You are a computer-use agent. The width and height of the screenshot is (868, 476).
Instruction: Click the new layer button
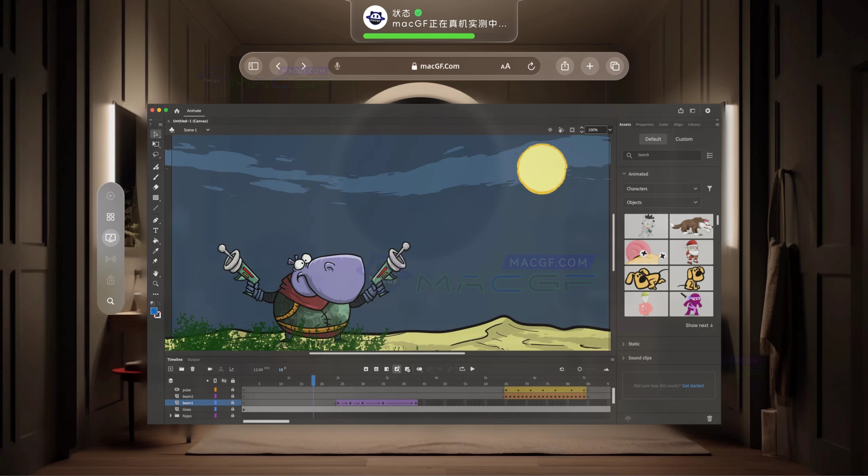click(171, 369)
